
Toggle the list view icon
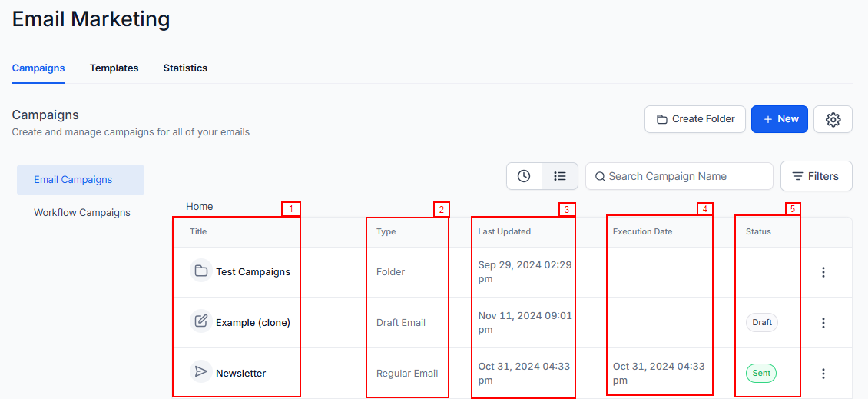[560, 176]
